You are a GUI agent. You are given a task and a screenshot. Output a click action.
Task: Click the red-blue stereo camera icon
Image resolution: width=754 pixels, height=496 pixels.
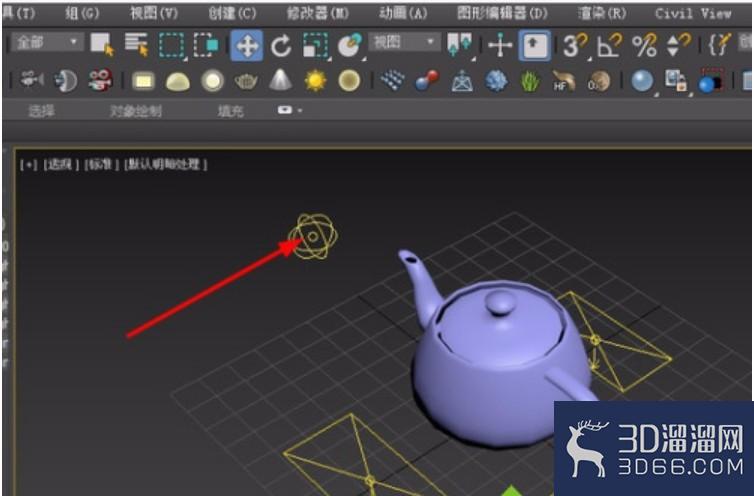click(x=101, y=80)
